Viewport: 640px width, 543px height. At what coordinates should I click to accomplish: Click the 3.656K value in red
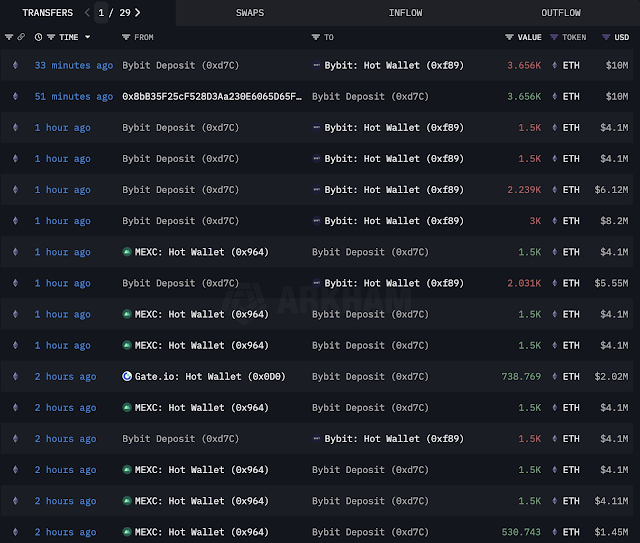click(x=524, y=65)
